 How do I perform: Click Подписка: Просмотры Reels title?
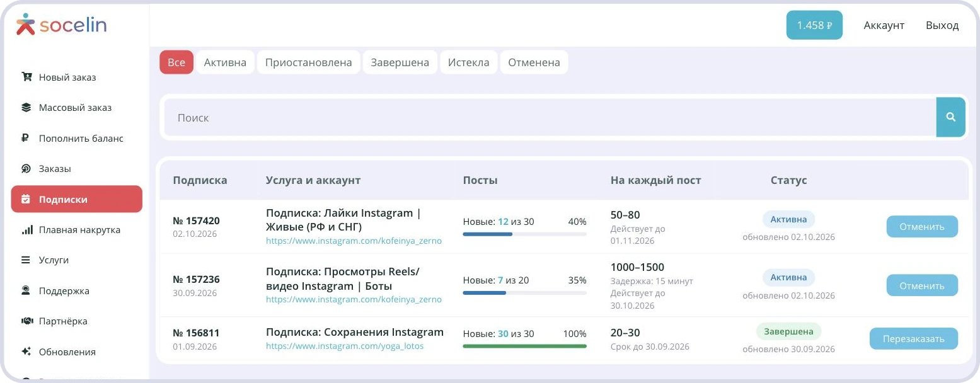tap(343, 278)
